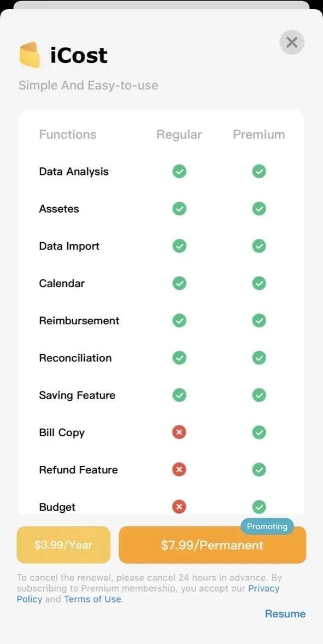Choose the $7.99/Permanent purchase option
The height and width of the screenshot is (644, 323).
[x=213, y=545]
